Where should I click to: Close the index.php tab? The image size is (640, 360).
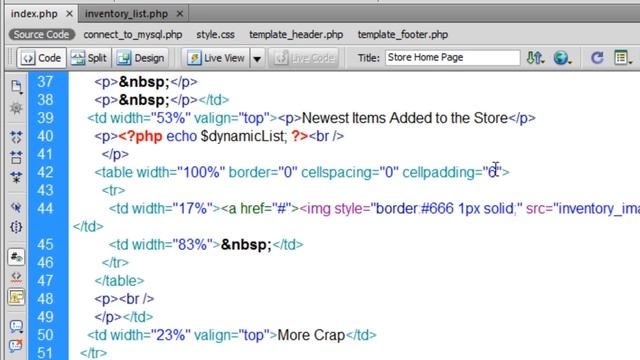click(x=69, y=14)
